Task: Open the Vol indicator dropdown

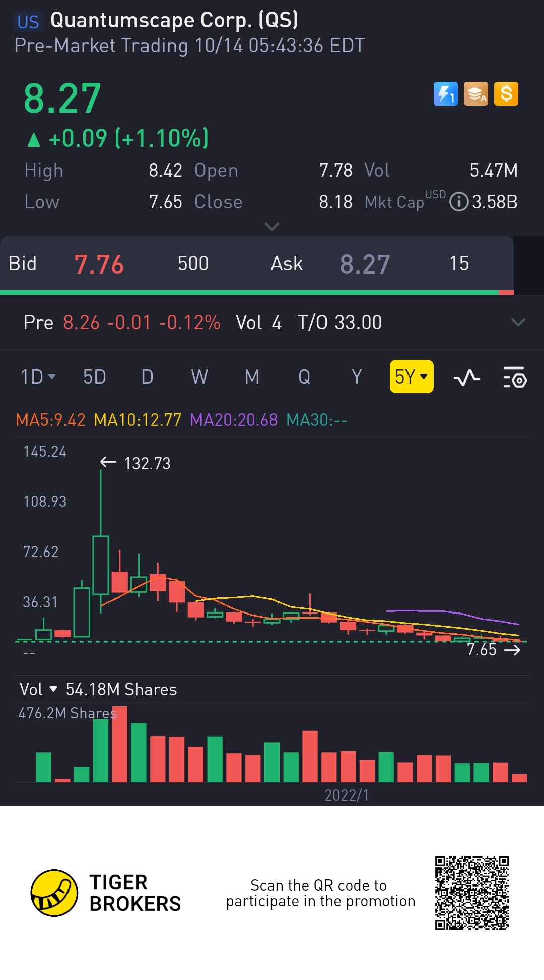Action: [x=38, y=689]
